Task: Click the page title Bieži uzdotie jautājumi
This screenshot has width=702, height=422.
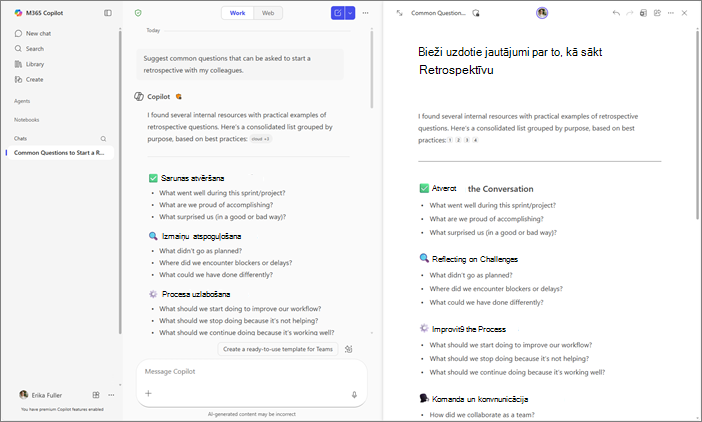Action: tap(510, 61)
